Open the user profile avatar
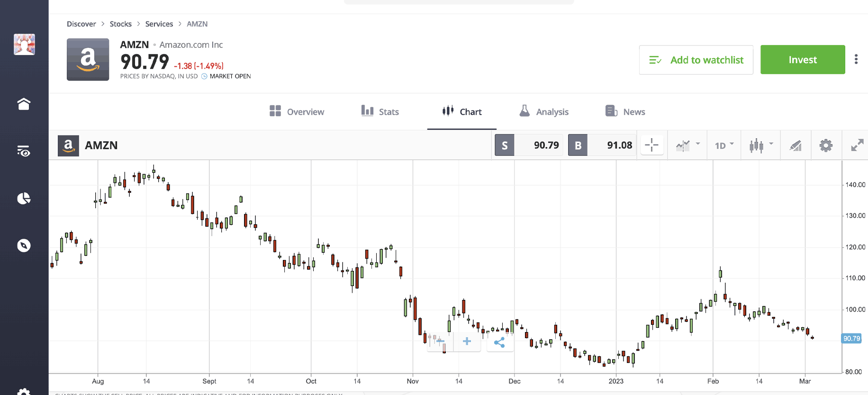 pyautogui.click(x=24, y=45)
